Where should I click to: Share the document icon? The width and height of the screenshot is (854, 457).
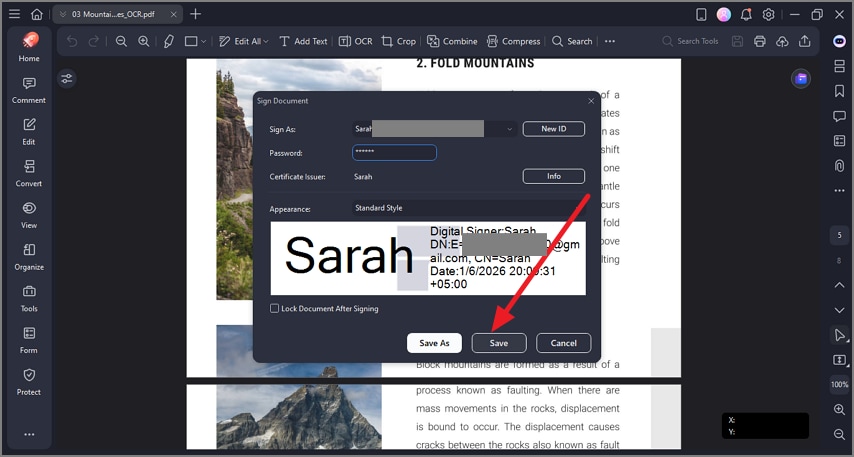point(804,41)
